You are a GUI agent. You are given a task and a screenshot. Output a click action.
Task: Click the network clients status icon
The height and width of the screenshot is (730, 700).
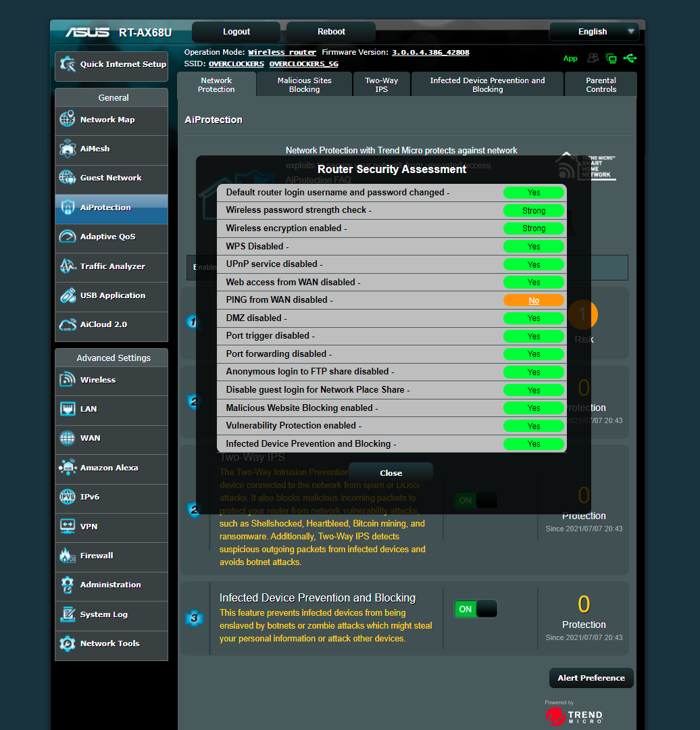click(611, 58)
